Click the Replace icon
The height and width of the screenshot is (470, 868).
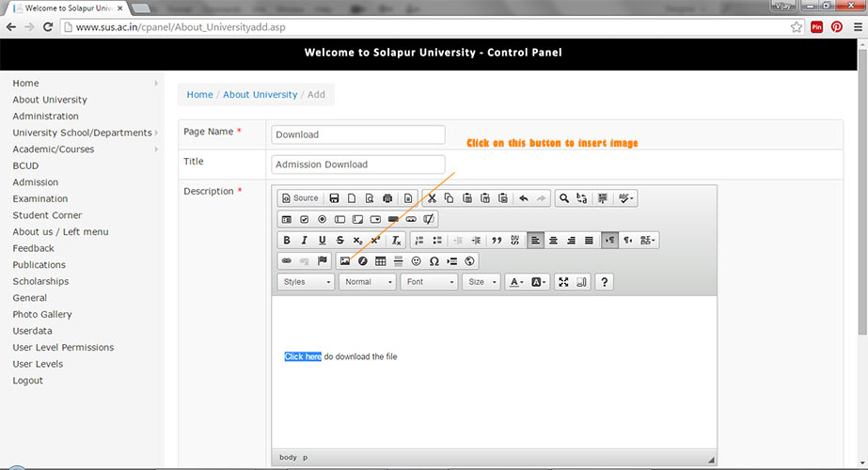coord(582,198)
